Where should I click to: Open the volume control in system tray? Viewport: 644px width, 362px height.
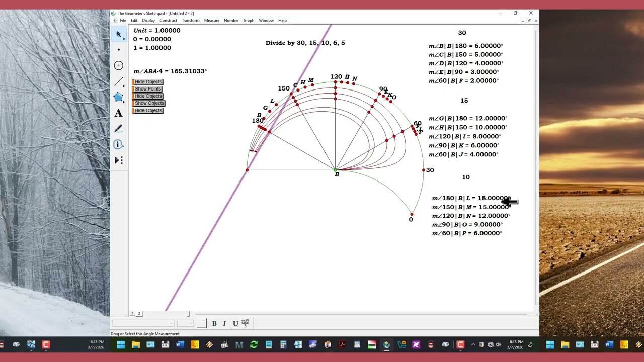click(x=498, y=344)
